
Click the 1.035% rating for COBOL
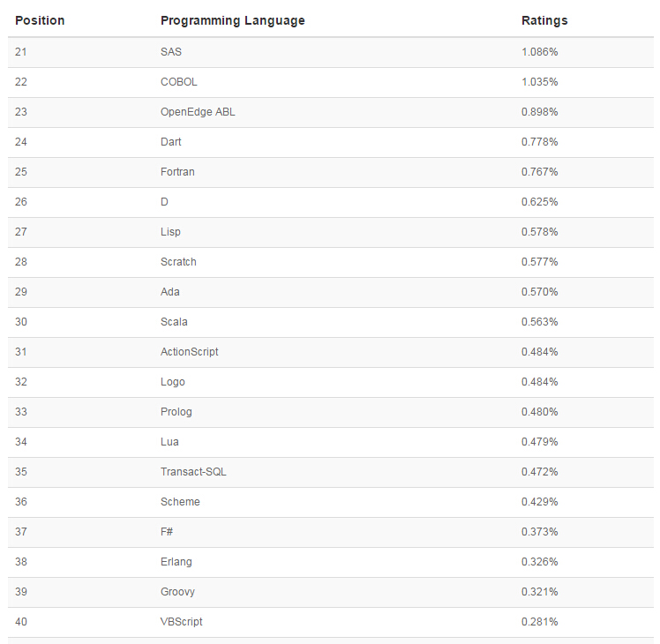(539, 82)
